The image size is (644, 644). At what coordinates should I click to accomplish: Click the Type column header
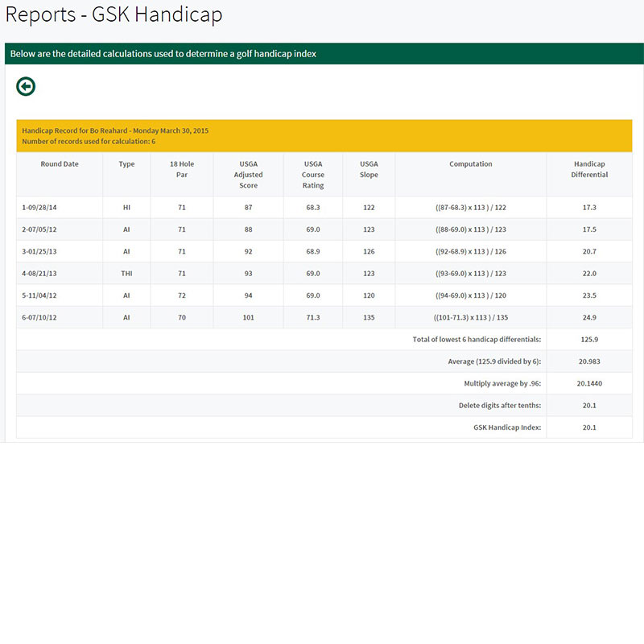(126, 164)
